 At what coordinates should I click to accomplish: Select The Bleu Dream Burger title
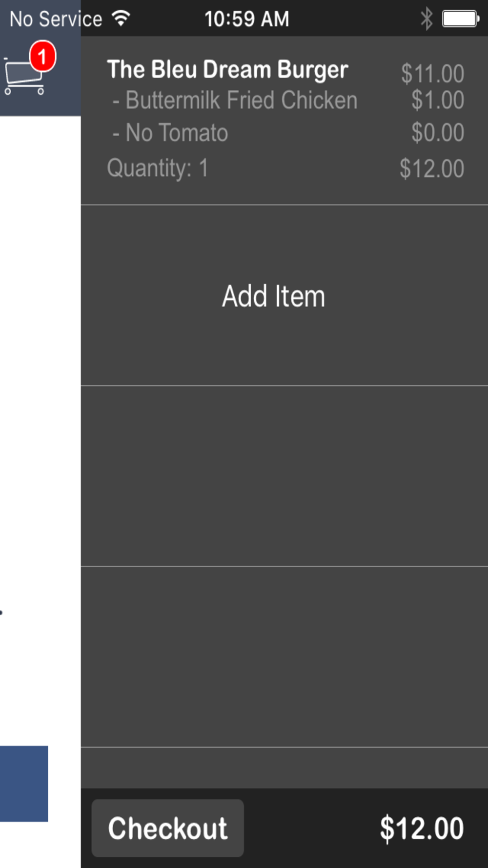pyautogui.click(x=227, y=69)
